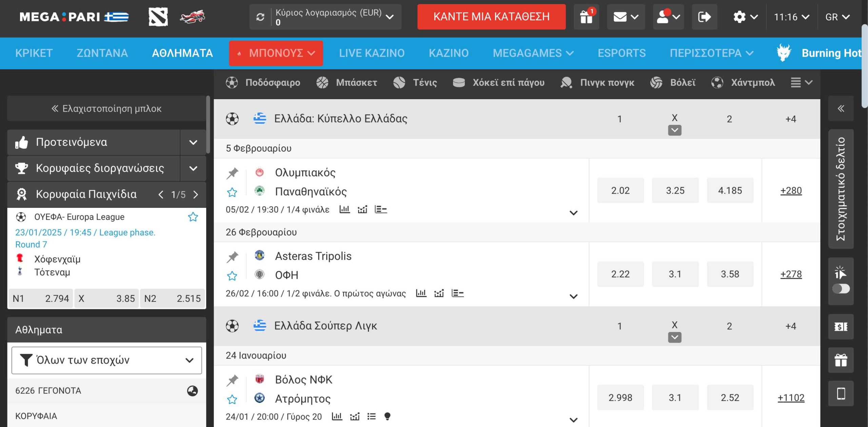
Task: Pin the Ολυμπιακός vs Παναθηναϊκός match
Action: [232, 173]
